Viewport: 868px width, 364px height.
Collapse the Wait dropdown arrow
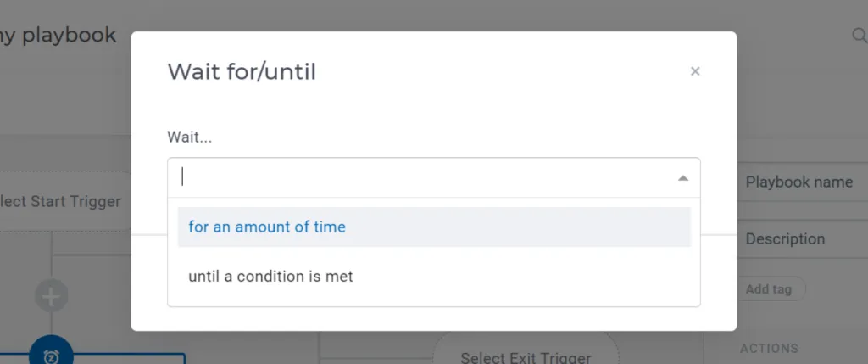(x=683, y=178)
